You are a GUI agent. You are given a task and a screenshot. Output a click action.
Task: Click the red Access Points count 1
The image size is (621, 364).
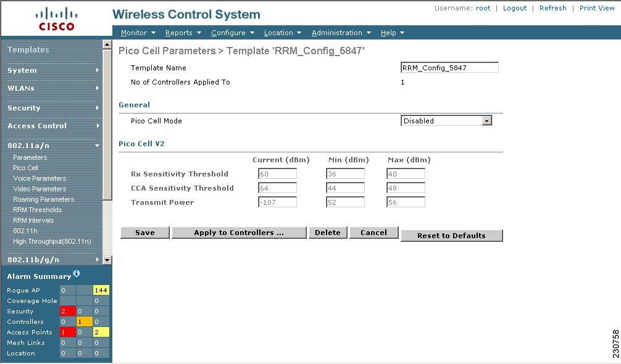pyautogui.click(x=67, y=332)
